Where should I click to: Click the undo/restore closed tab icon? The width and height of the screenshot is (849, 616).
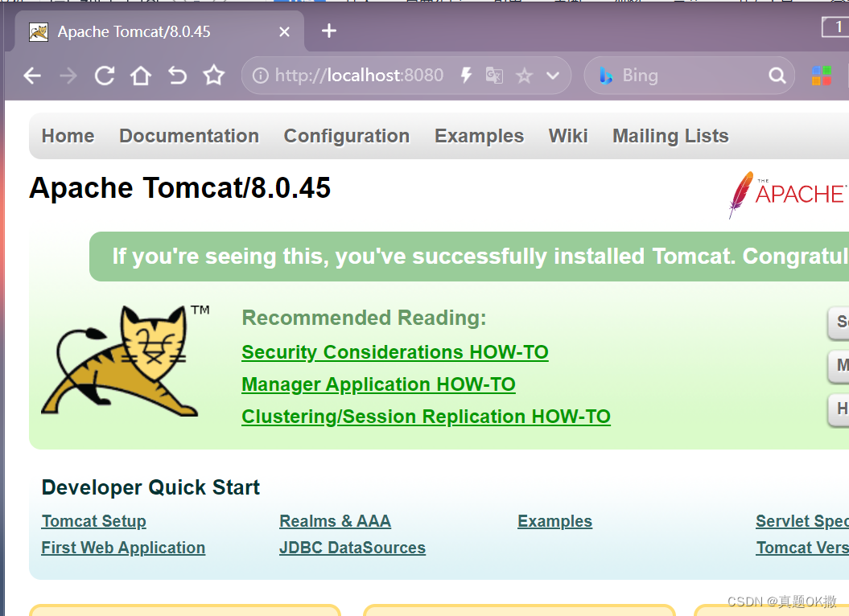pos(177,76)
